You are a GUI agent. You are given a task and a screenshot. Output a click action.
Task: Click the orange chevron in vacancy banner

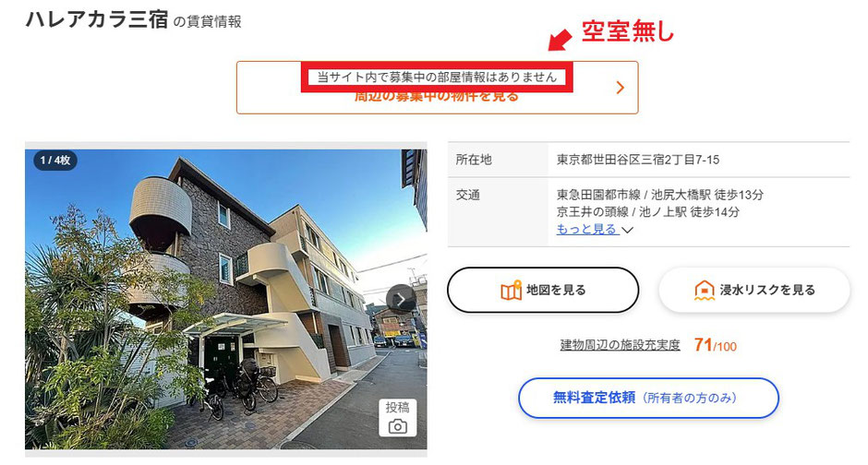(x=621, y=88)
